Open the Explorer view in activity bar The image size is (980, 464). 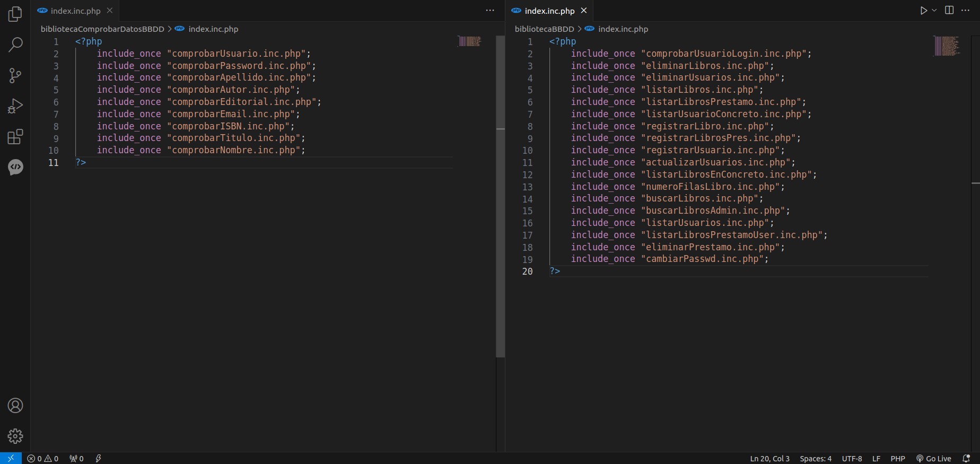15,14
